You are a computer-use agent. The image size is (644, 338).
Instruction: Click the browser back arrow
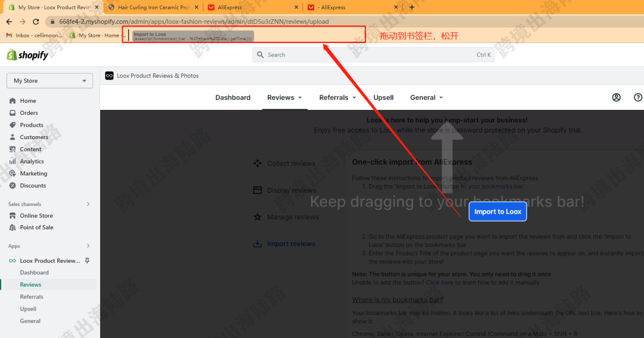pos(9,21)
